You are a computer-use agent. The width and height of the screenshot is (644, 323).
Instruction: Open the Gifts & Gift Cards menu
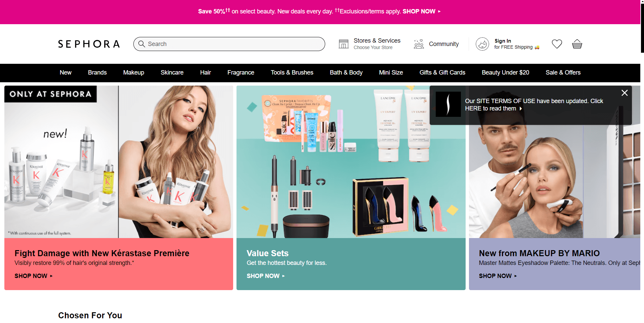tap(442, 73)
